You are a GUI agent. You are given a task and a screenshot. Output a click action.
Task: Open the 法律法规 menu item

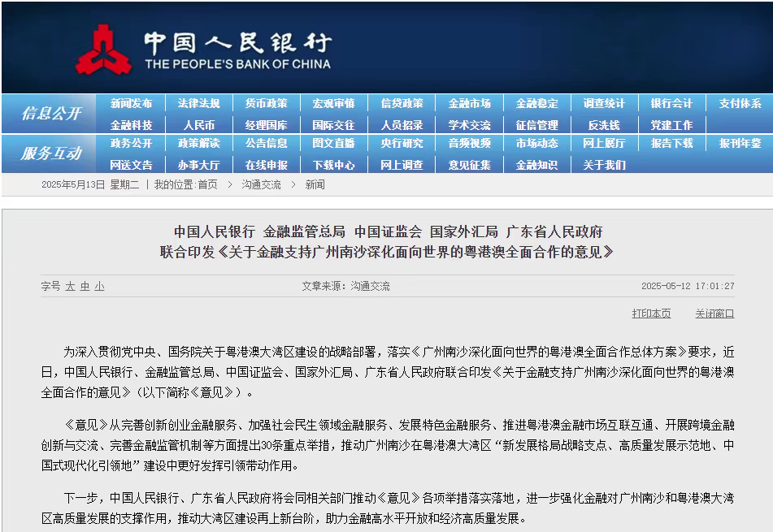[x=198, y=103]
